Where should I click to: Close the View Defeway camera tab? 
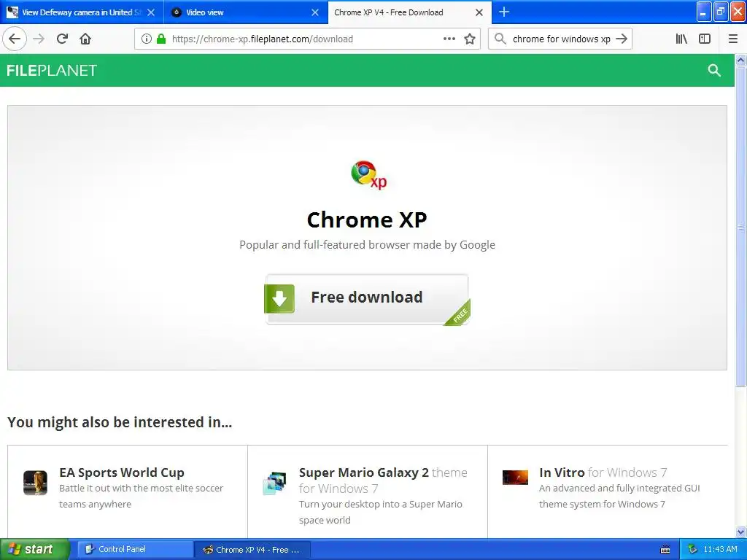150,12
